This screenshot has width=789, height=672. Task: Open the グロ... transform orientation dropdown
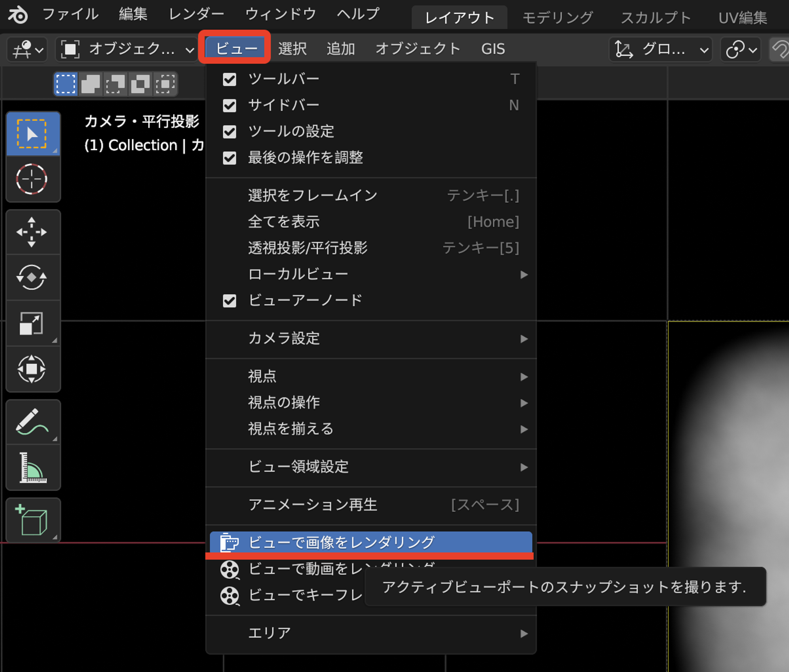[661, 50]
